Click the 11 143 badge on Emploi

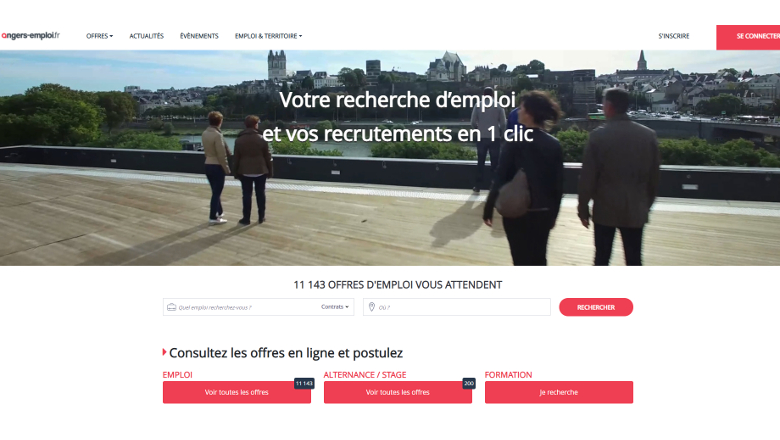pos(304,383)
